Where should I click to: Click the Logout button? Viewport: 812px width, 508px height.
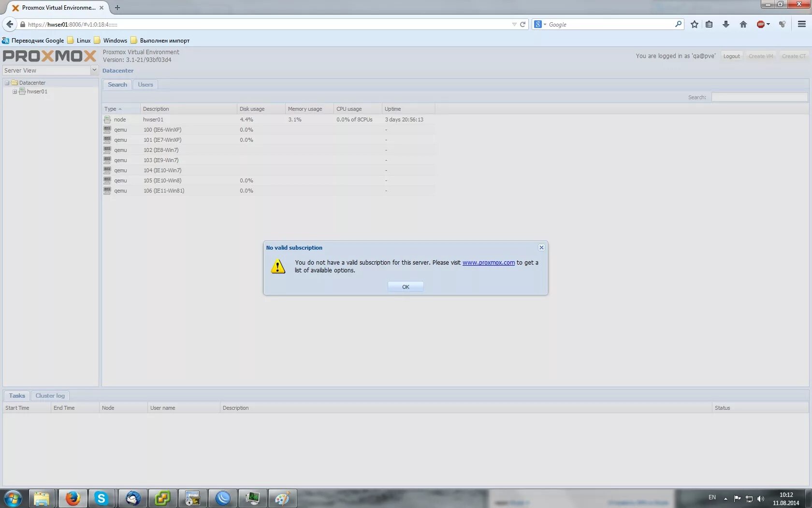pyautogui.click(x=731, y=56)
